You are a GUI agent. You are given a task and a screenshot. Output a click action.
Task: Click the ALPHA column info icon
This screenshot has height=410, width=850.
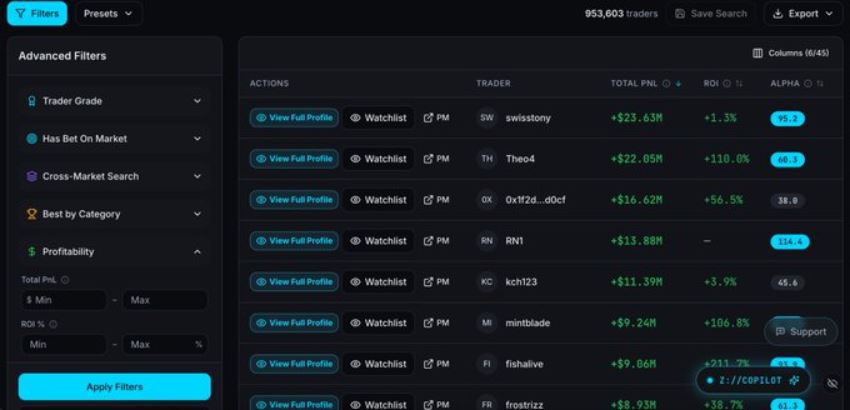click(x=808, y=84)
